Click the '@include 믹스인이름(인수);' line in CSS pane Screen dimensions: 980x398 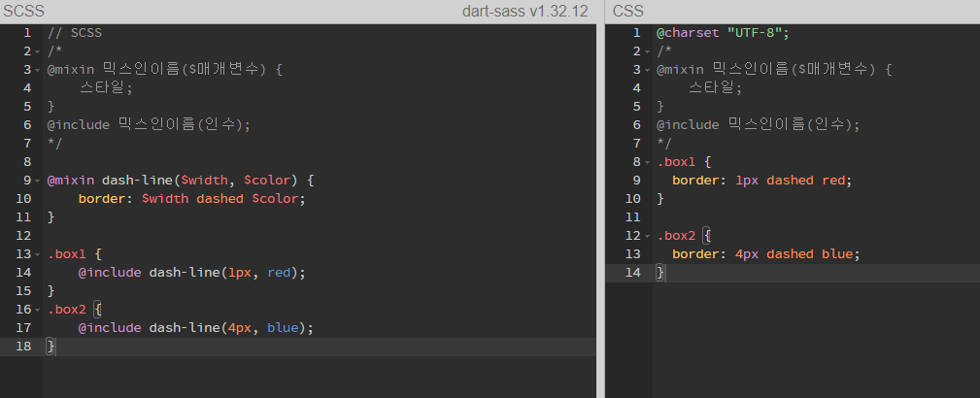coord(759,125)
